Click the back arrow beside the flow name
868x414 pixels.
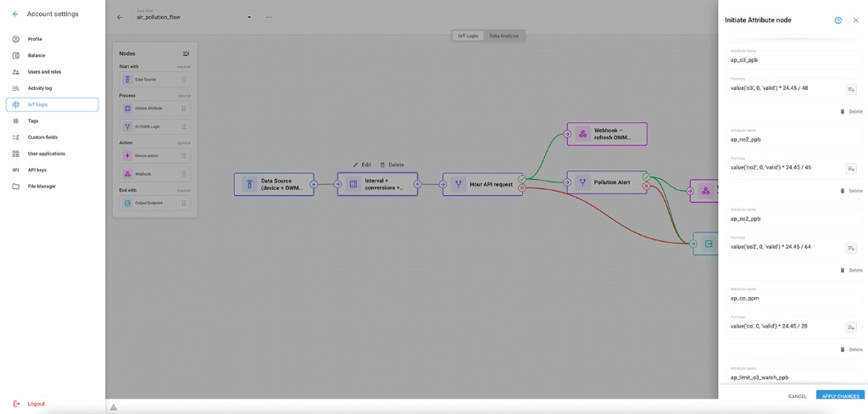[120, 17]
